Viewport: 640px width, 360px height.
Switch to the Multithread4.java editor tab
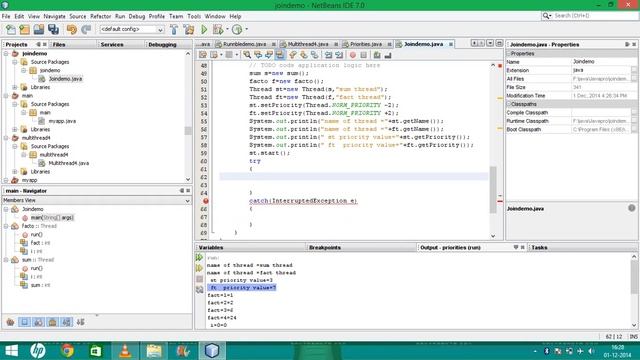click(308, 44)
